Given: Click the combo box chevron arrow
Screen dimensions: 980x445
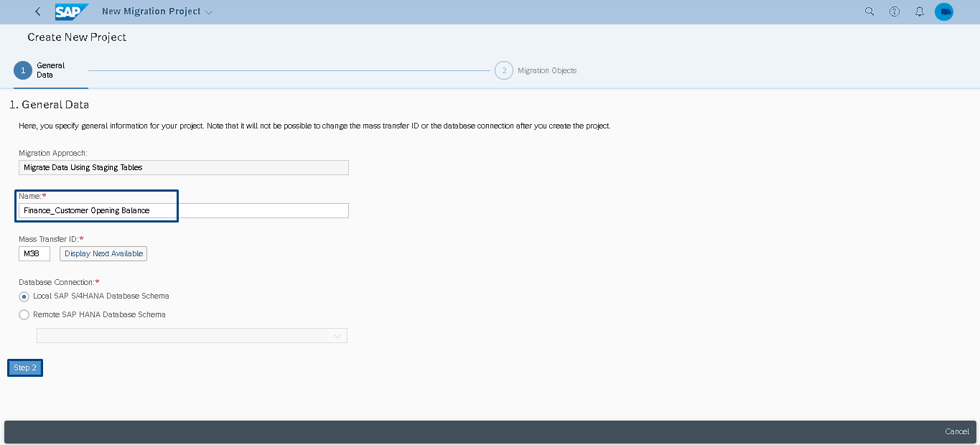Looking at the screenshot, I should pyautogui.click(x=337, y=336).
